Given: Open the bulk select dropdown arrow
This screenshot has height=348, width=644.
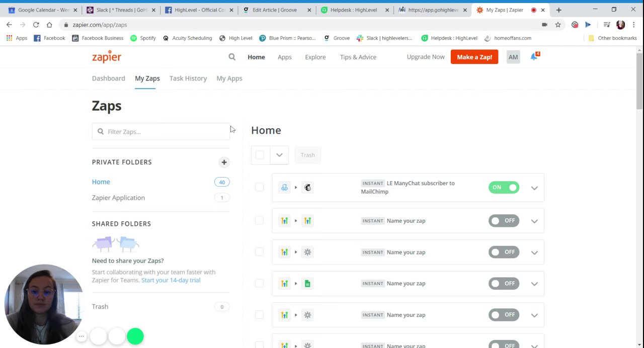Looking at the screenshot, I should pyautogui.click(x=279, y=155).
